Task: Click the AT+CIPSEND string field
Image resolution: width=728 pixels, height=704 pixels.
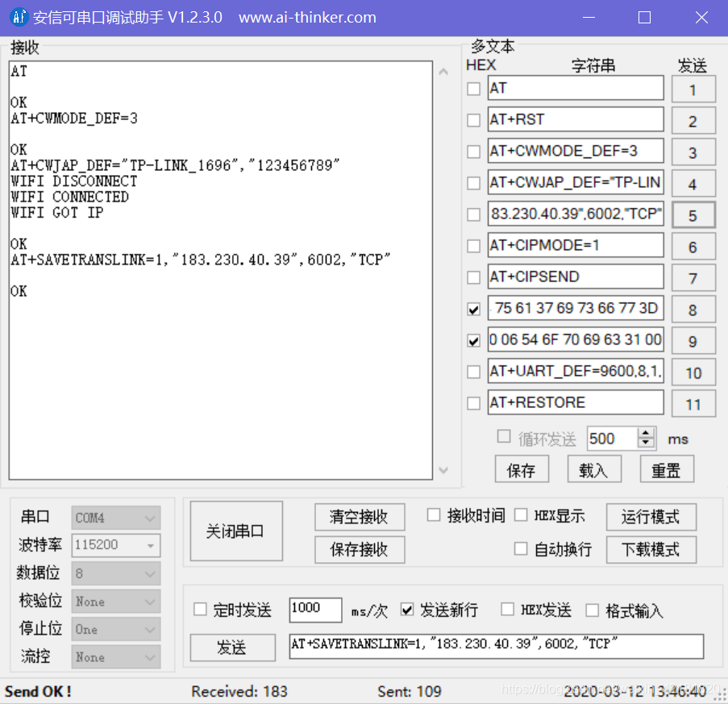Action: (576, 277)
